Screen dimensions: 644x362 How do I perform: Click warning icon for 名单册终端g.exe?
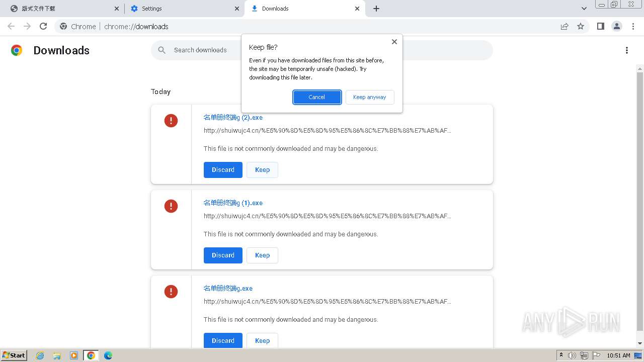171,292
